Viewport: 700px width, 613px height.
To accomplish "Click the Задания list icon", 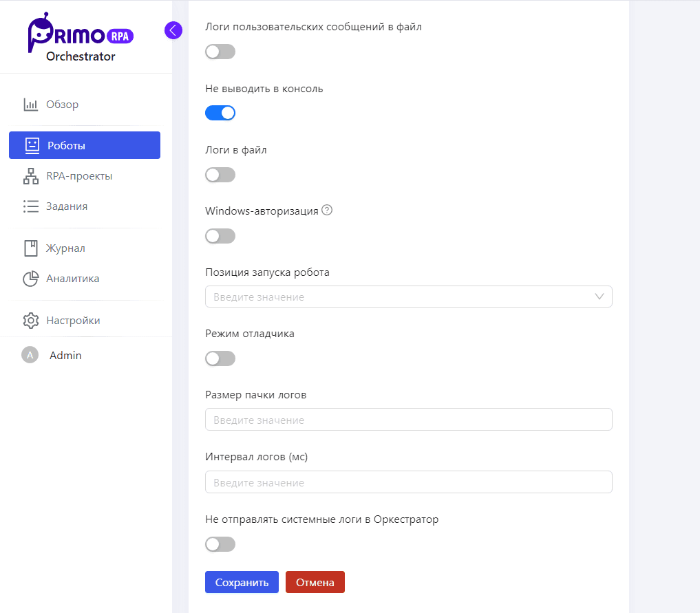I will (31, 206).
